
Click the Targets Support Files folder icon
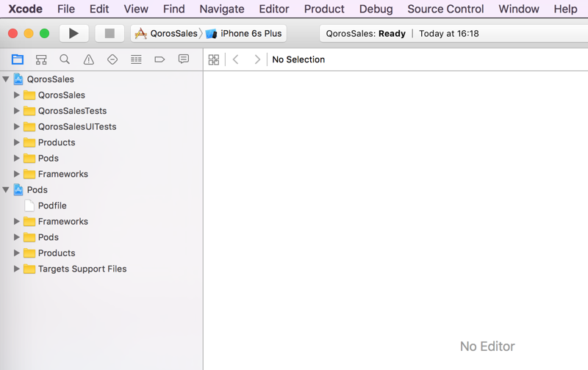[29, 269]
